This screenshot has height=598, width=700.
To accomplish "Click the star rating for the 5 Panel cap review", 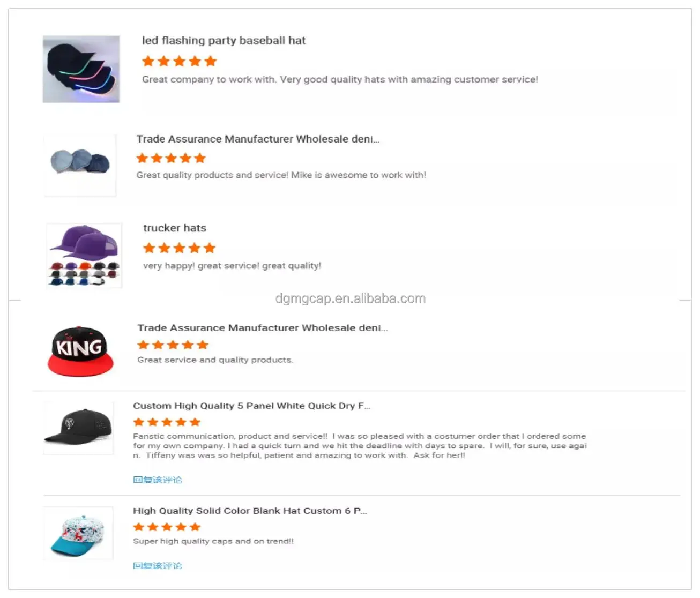I will [167, 422].
